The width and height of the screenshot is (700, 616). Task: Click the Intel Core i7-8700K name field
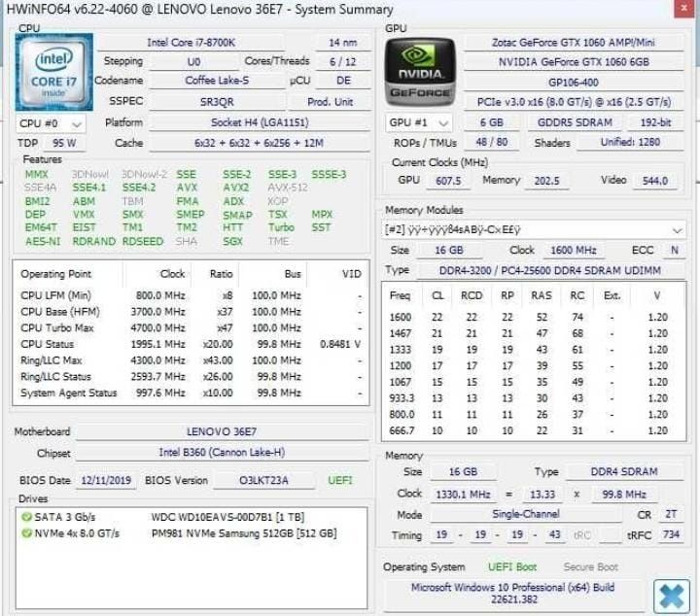click(192, 43)
